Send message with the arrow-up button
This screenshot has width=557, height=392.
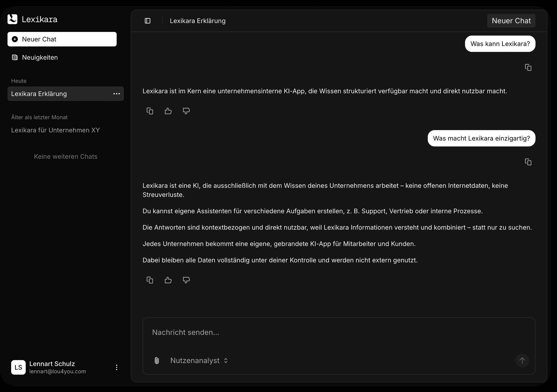point(522,361)
